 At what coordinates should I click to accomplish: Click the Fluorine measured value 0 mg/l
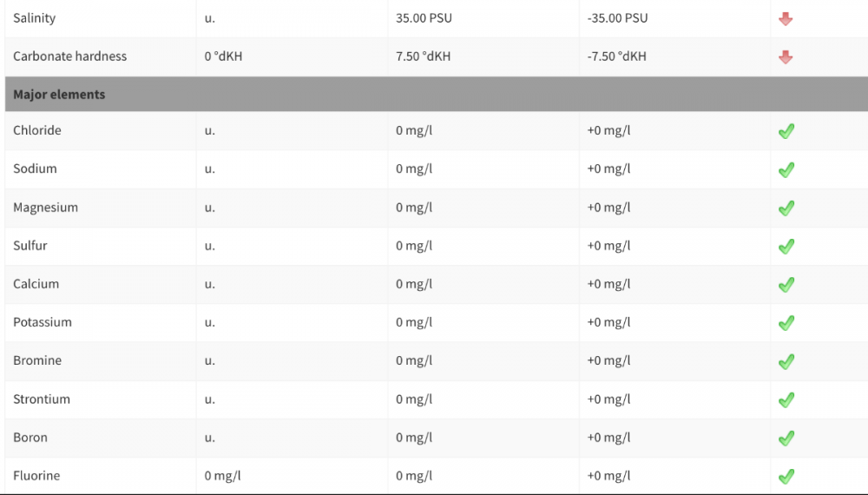pos(223,476)
